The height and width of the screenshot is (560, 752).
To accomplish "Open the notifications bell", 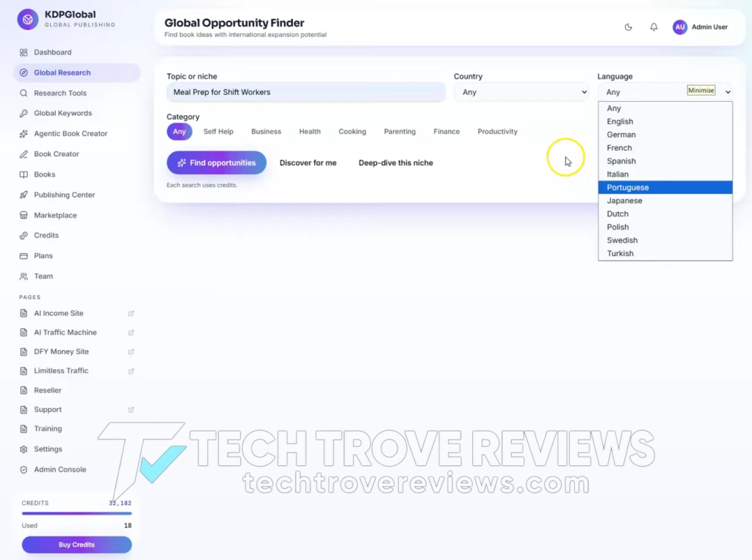I will 654,27.
